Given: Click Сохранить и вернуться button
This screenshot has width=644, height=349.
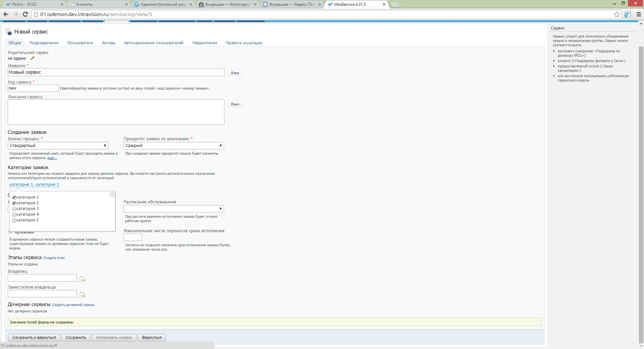Looking at the screenshot, I should 34,338.
